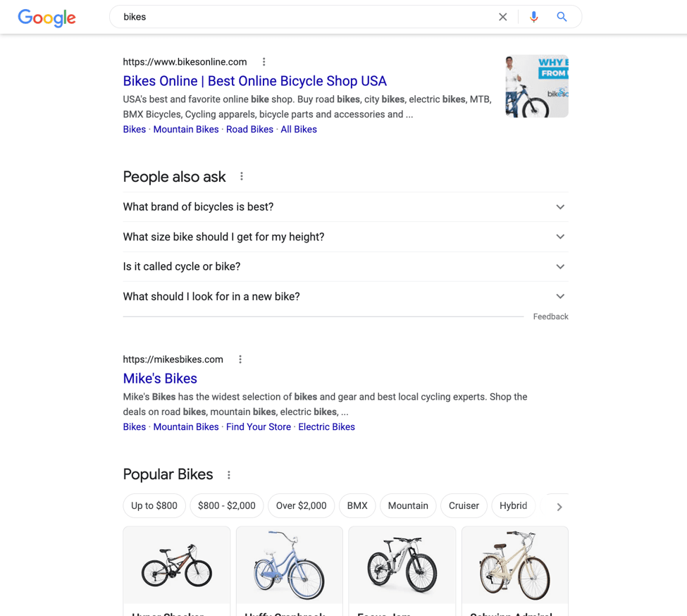
Task: Select the Cruiser filter chip
Action: [464, 506]
